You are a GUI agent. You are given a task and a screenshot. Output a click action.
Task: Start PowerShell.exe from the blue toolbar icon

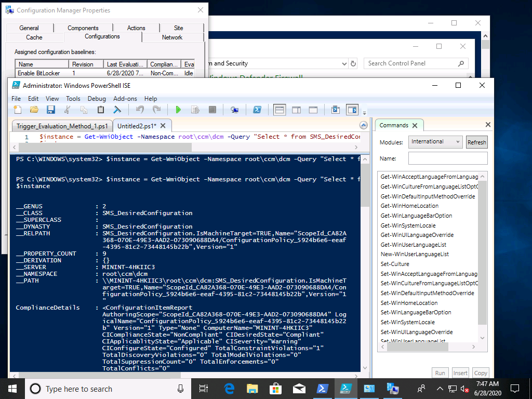pos(257,110)
